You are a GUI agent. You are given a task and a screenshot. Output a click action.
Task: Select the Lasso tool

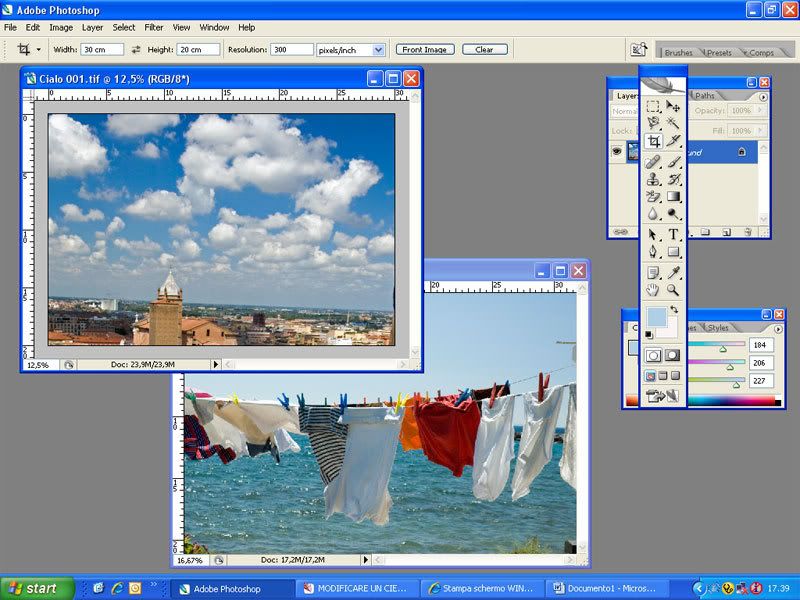pos(653,123)
